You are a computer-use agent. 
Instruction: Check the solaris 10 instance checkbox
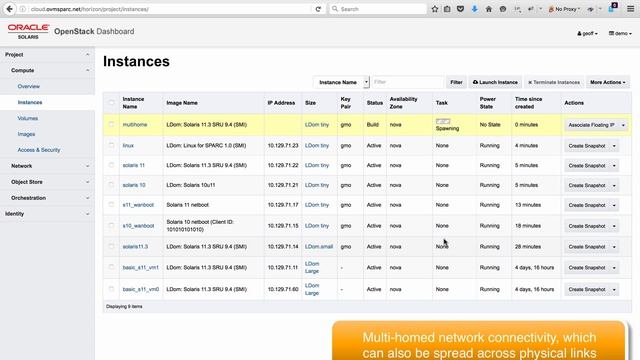click(111, 185)
